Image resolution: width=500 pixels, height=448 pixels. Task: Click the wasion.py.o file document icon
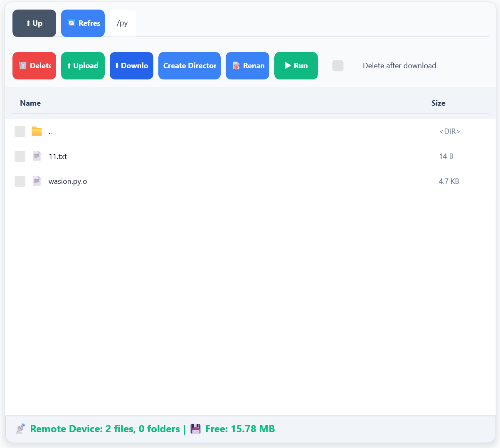[37, 181]
